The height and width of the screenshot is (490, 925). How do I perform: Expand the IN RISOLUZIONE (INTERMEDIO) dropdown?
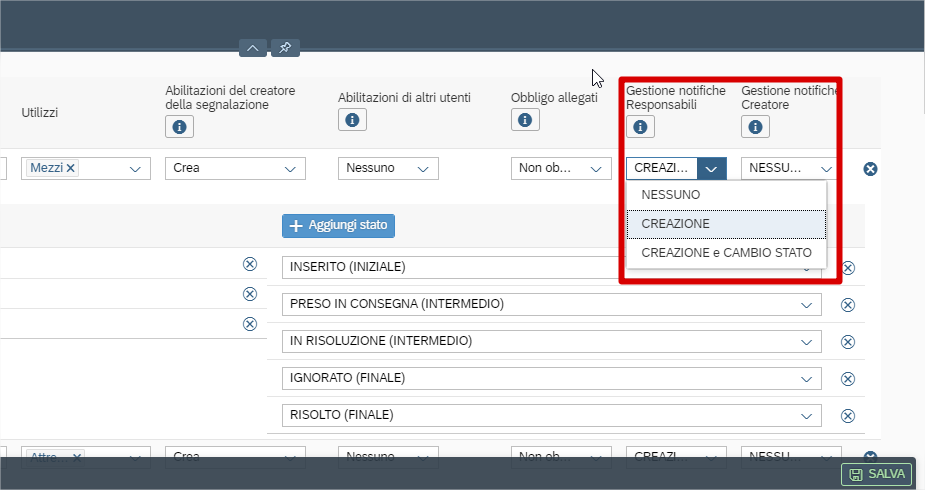coord(806,342)
